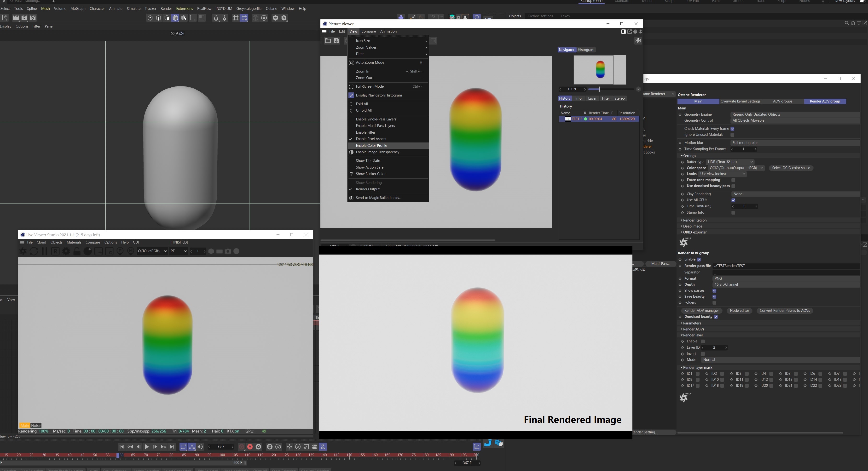Click the picker focus F icon
This screenshot has width=868, height=471.
(120, 251)
